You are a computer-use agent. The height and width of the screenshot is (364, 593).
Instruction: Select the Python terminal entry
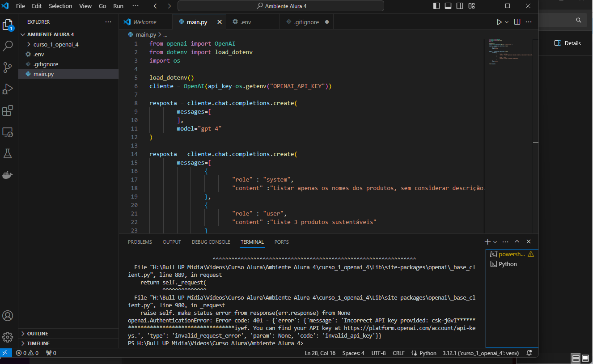pyautogui.click(x=512, y=264)
